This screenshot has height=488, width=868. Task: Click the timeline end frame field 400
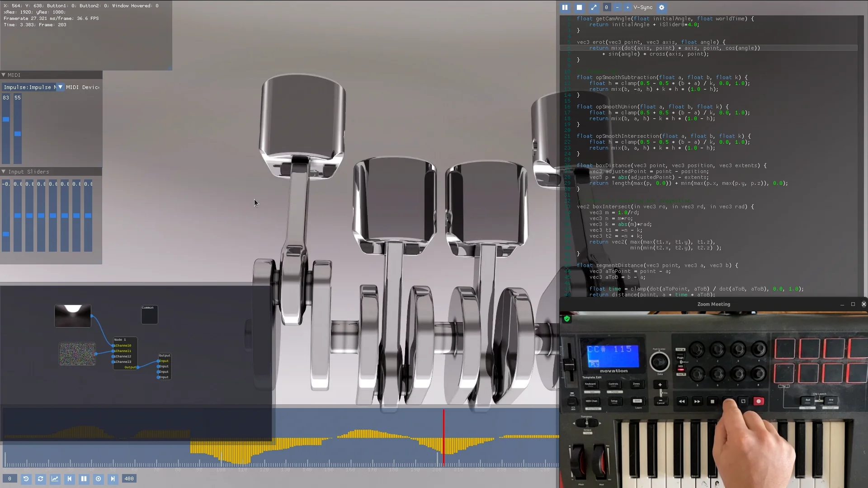(x=129, y=479)
